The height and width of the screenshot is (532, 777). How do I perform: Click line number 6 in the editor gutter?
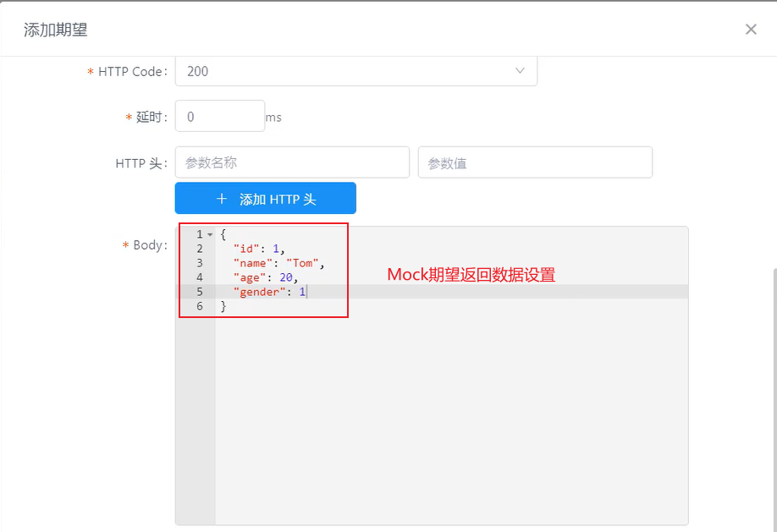199,306
